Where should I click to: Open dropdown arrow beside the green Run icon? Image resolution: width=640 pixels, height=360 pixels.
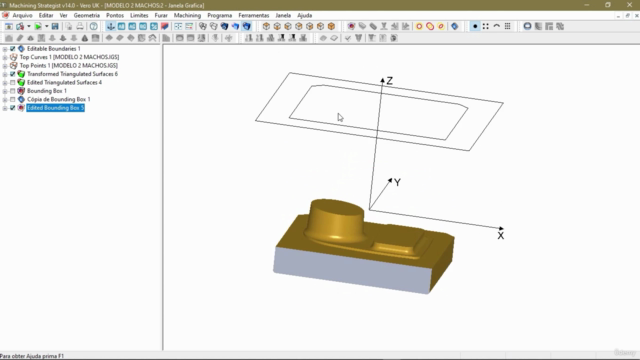(x=47, y=27)
